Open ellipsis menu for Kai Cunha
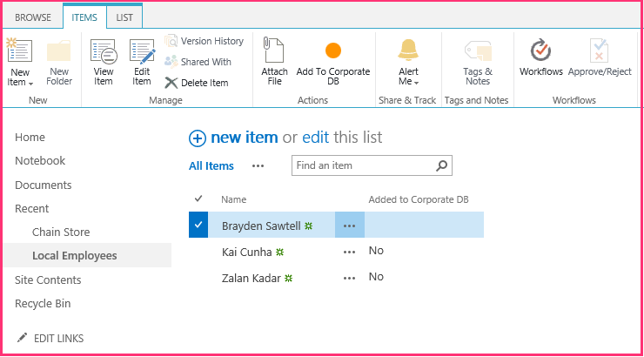The width and height of the screenshot is (644, 357). coord(349,252)
